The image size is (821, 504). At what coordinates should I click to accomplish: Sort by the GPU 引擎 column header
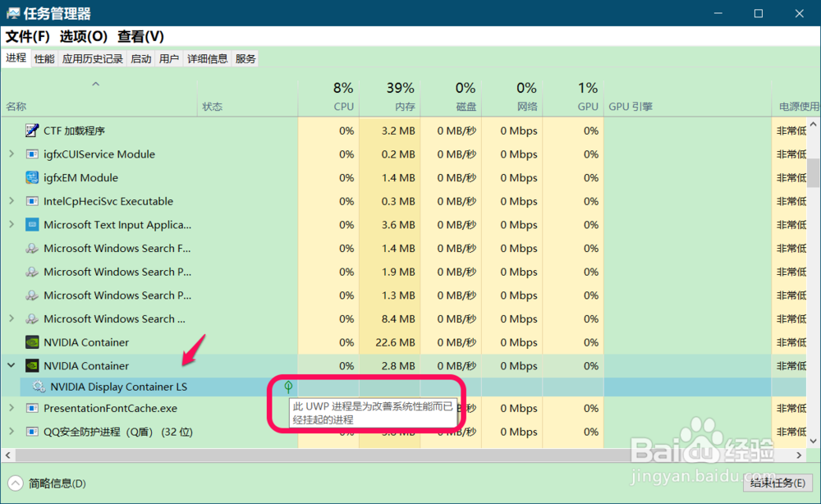[x=687, y=98]
